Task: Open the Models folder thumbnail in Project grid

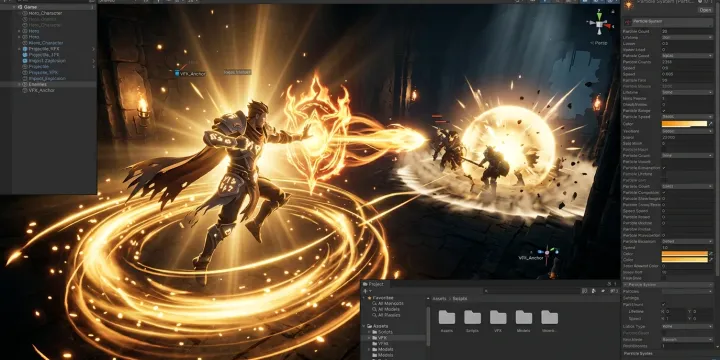Action: (x=524, y=317)
